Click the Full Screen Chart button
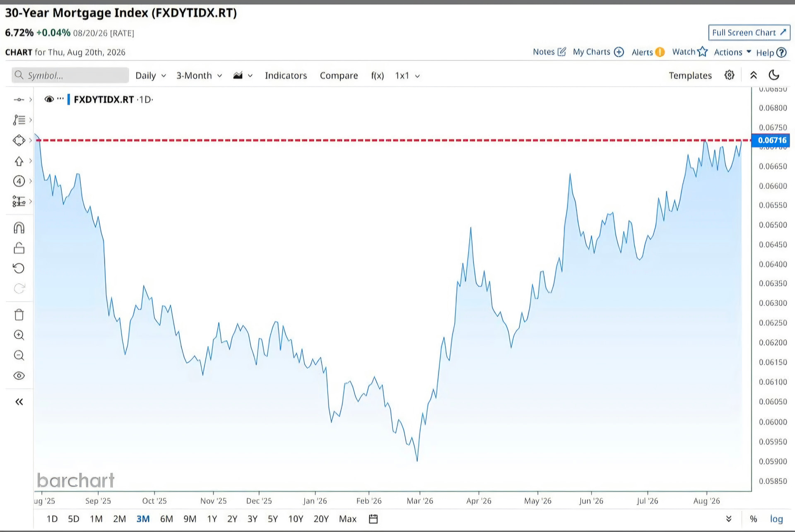The width and height of the screenshot is (795, 532). click(749, 32)
